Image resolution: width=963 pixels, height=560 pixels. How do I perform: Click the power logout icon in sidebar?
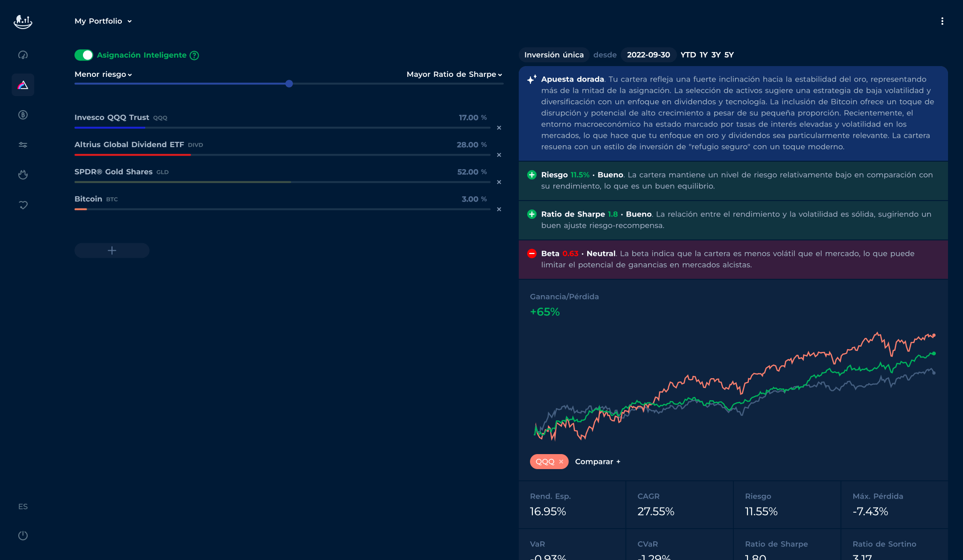click(23, 536)
